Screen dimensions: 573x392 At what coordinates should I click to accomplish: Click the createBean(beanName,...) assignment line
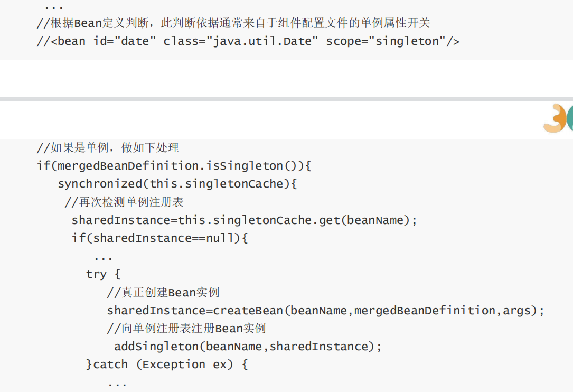(325, 311)
